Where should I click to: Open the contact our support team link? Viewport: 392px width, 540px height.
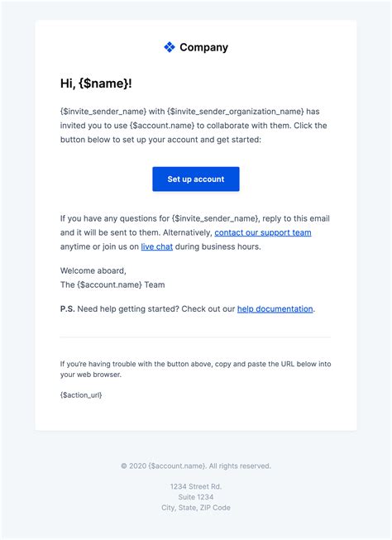tap(263, 232)
